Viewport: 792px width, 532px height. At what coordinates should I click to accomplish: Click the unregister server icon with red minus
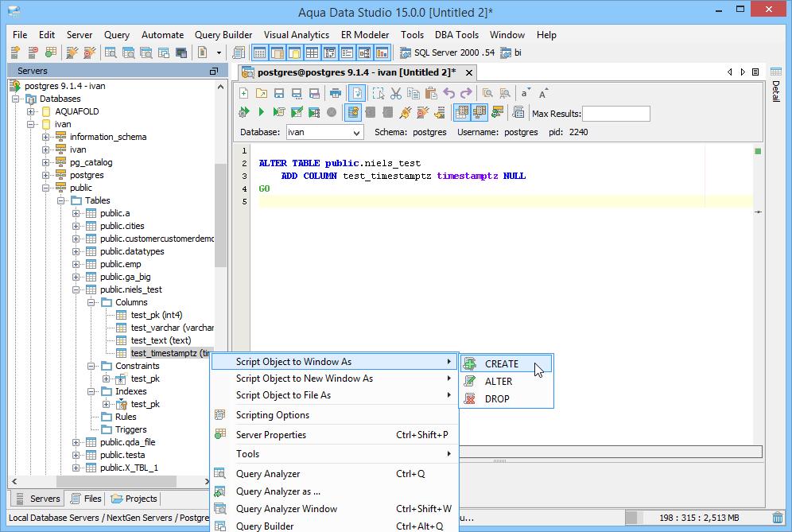[x=33, y=52]
